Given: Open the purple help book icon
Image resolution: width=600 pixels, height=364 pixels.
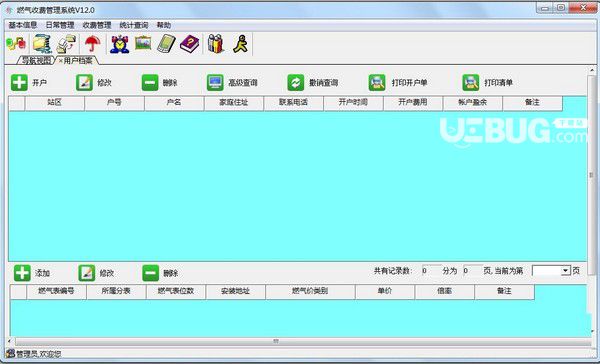Looking at the screenshot, I should pyautogui.click(x=189, y=44).
